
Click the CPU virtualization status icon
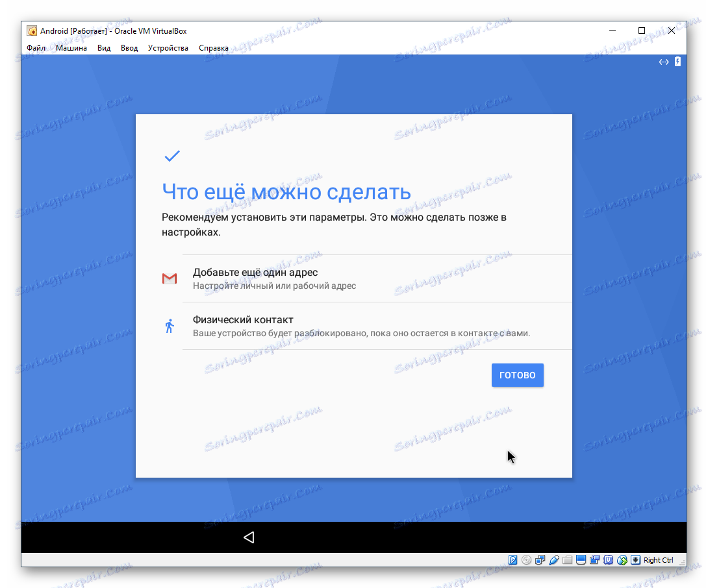608,560
